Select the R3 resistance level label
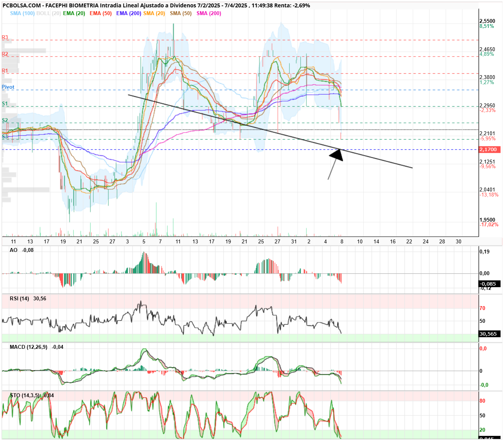 [5, 38]
